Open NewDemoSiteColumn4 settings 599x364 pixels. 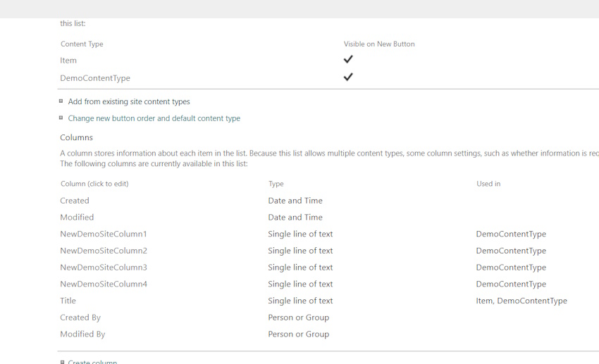[104, 284]
